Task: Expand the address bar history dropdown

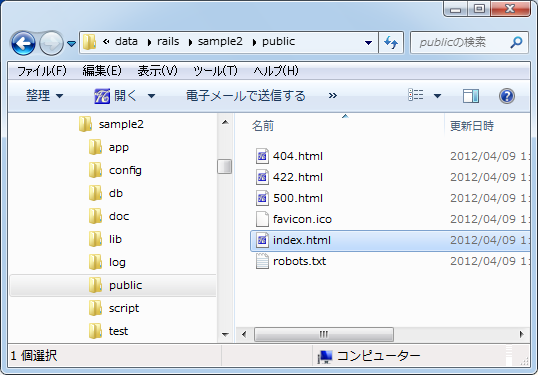Action: 369,43
